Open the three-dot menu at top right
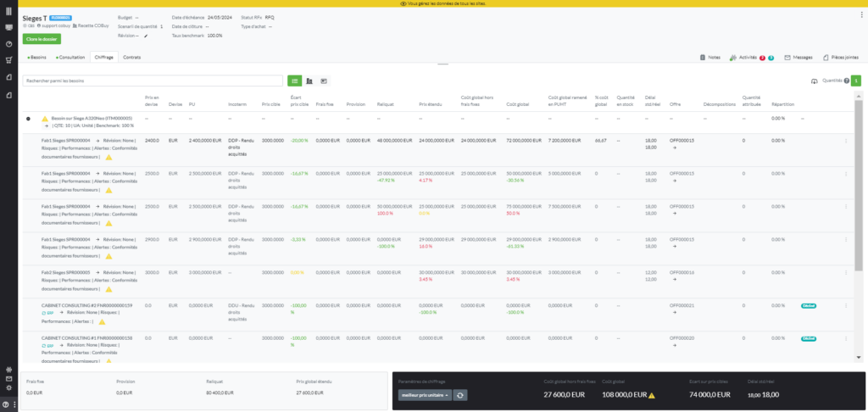The height and width of the screenshot is (412, 868). (x=858, y=17)
